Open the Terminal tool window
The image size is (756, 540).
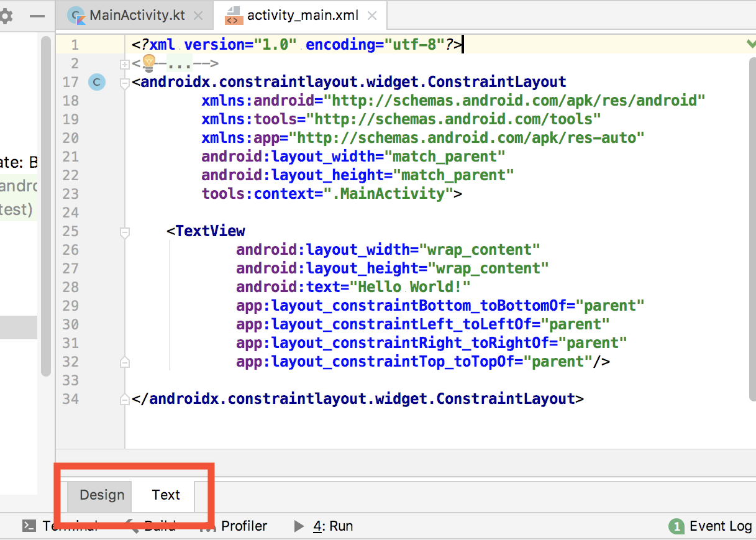coord(60,526)
